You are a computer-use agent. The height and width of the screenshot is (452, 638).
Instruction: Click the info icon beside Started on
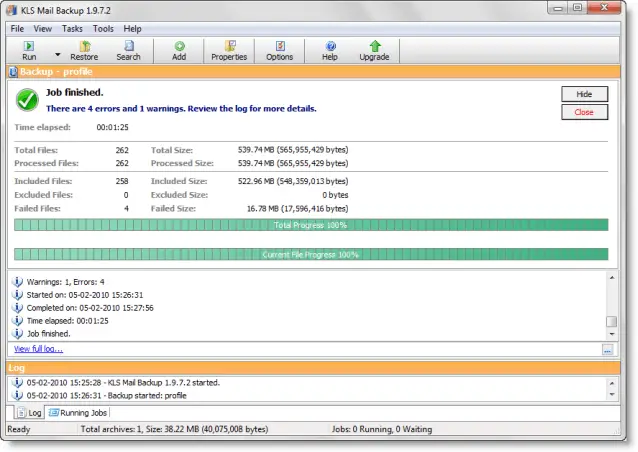[x=17, y=295]
